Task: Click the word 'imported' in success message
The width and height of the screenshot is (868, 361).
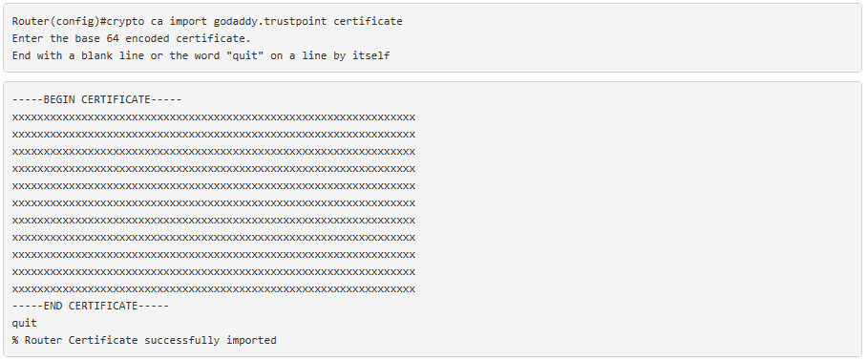Action: 251,340
